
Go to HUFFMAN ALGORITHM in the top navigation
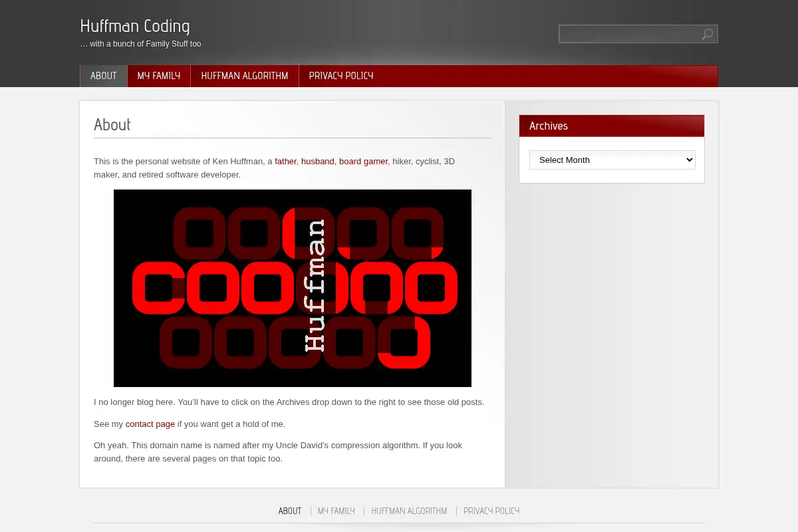pos(245,76)
